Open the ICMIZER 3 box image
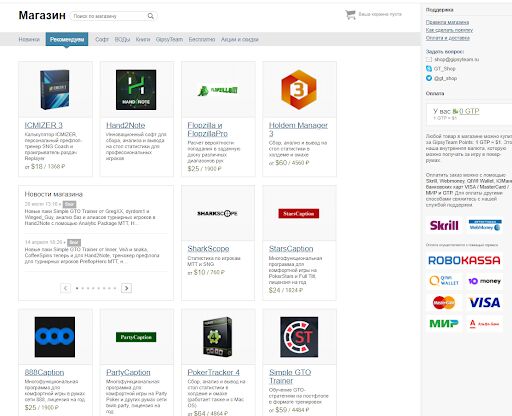Screen dimensions: 512x416 coord(55,90)
